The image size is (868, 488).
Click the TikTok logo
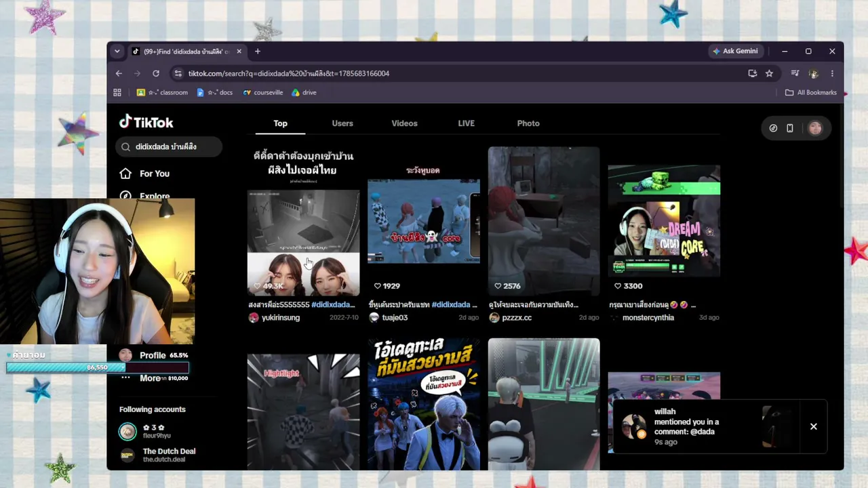tap(146, 122)
